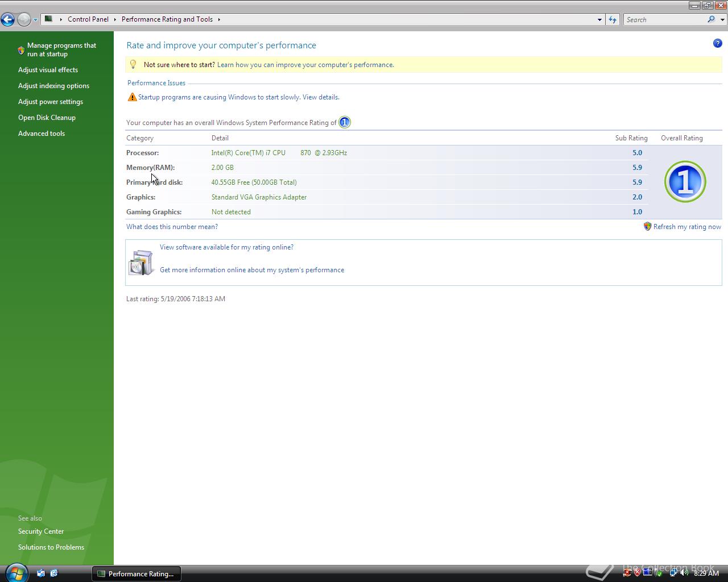
Task: Open Adjust power settings
Action: pos(51,102)
